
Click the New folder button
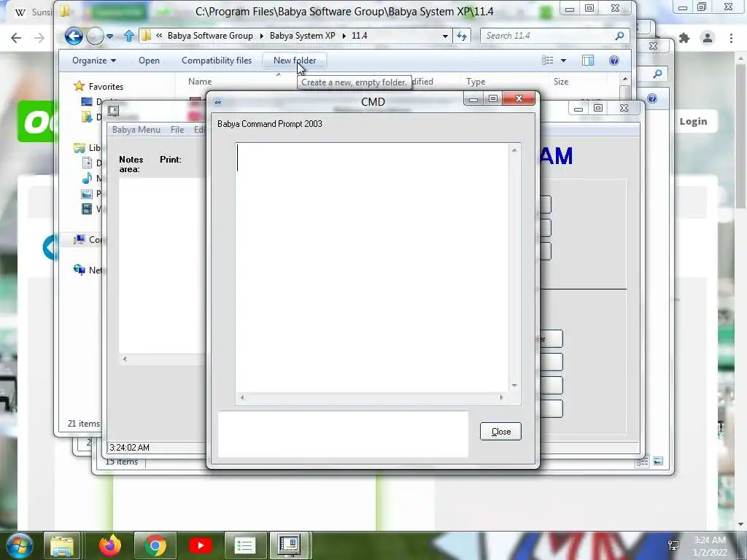tap(295, 61)
